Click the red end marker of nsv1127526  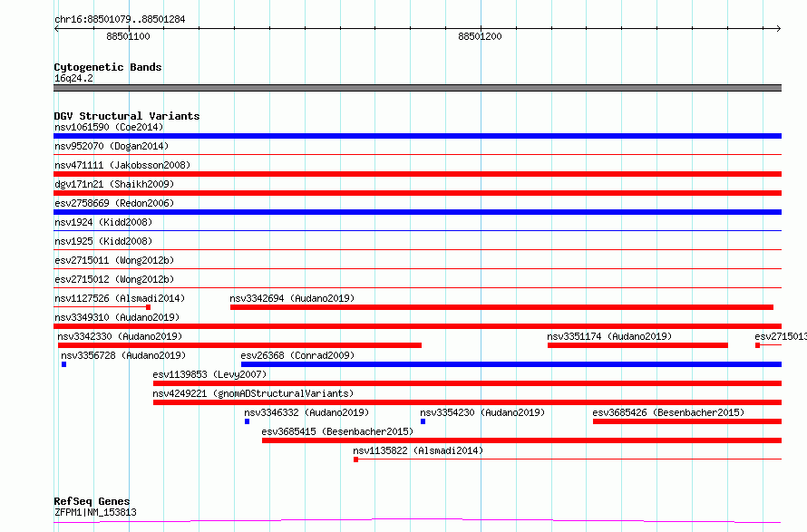(x=148, y=307)
